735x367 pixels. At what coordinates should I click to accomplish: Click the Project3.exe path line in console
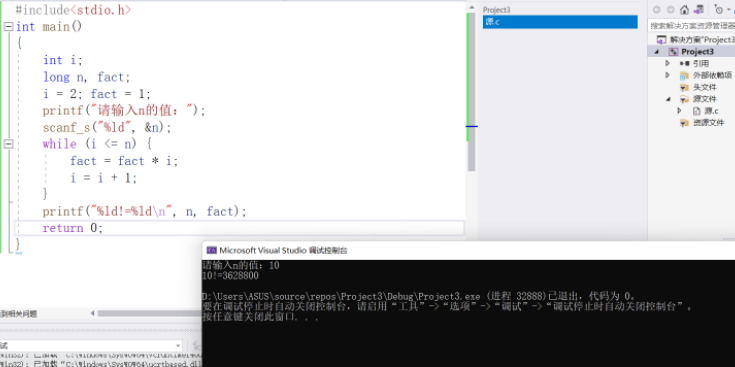(418, 296)
